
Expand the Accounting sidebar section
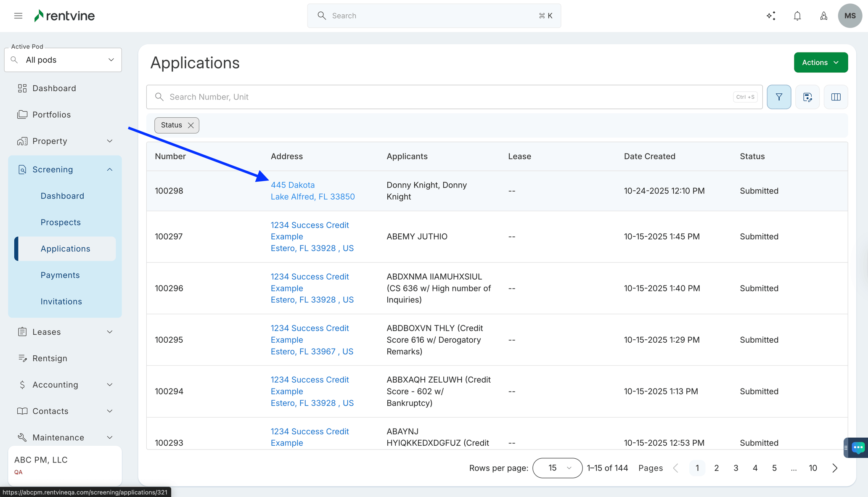pyautogui.click(x=109, y=385)
